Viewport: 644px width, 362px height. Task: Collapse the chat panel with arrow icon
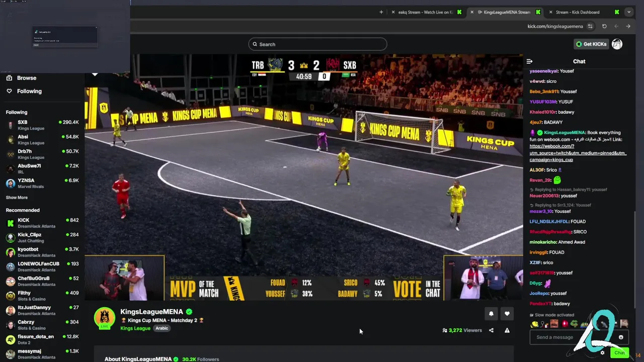(x=529, y=61)
